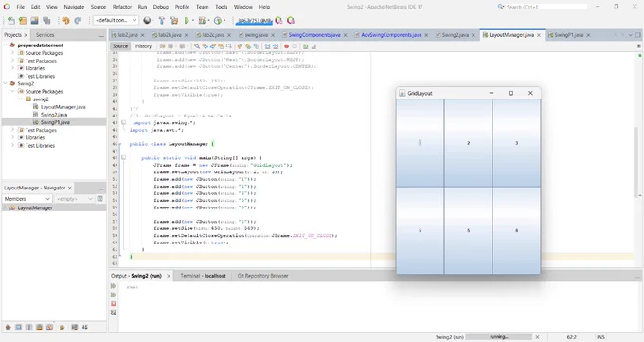Open the Profile Project dropdown arrow

click(x=224, y=20)
